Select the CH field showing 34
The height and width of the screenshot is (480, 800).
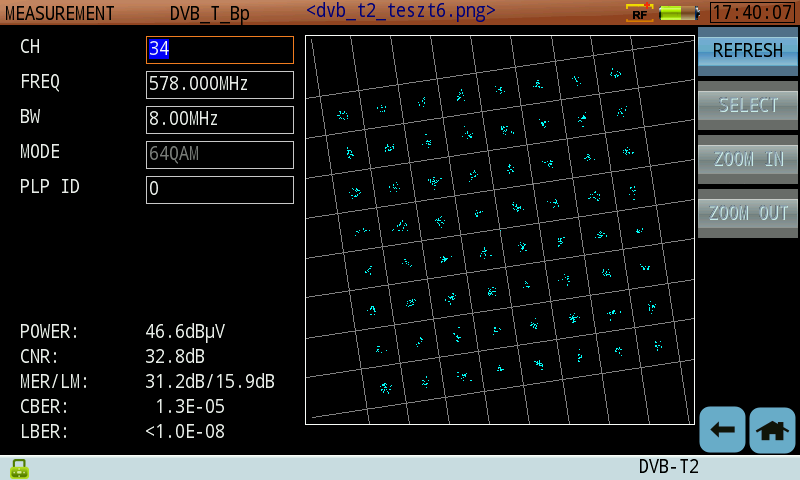pyautogui.click(x=220, y=50)
